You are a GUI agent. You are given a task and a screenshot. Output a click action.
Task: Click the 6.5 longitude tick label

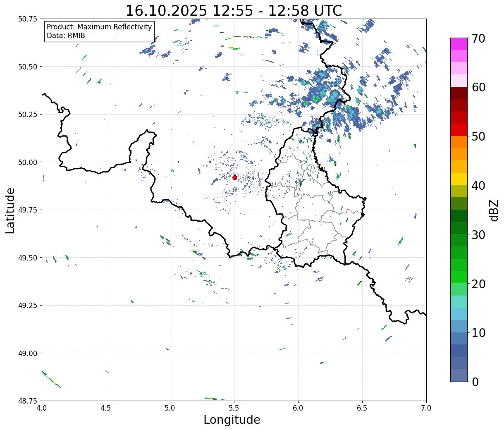pyautogui.click(x=362, y=408)
